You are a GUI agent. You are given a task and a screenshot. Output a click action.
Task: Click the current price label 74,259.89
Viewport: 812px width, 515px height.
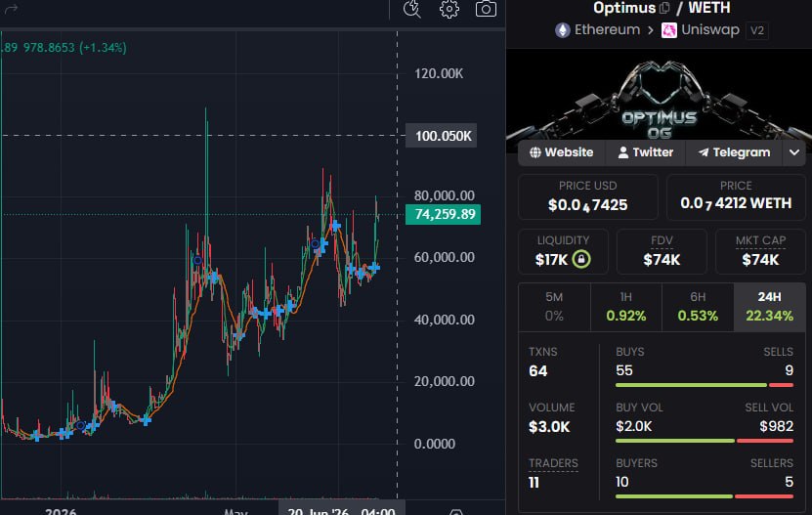[444, 214]
